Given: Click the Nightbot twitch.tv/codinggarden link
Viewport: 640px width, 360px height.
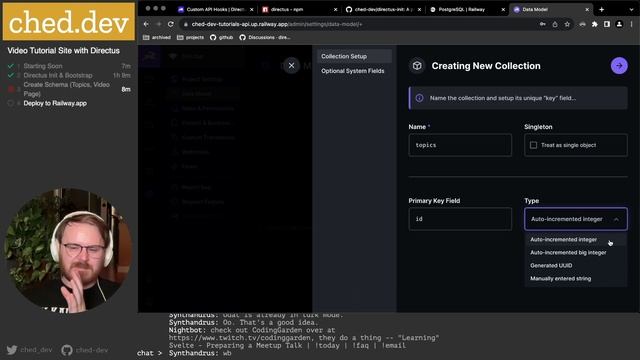Looking at the screenshot, I should coord(239,338).
